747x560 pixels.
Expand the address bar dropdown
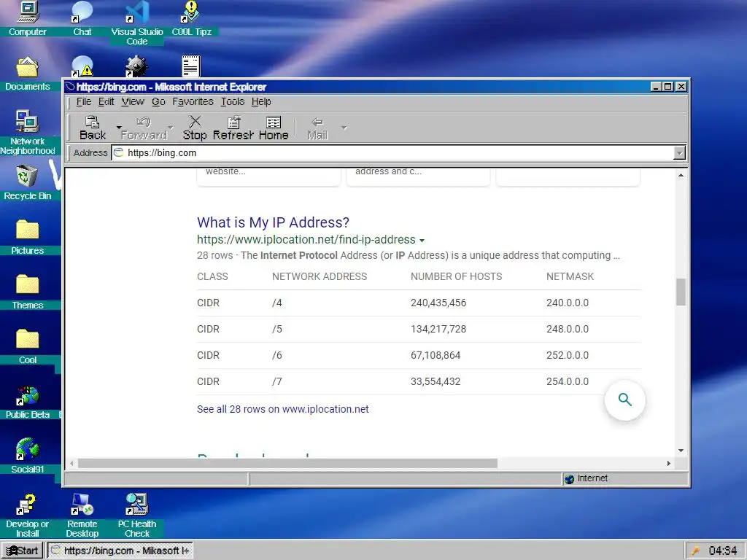click(x=679, y=153)
